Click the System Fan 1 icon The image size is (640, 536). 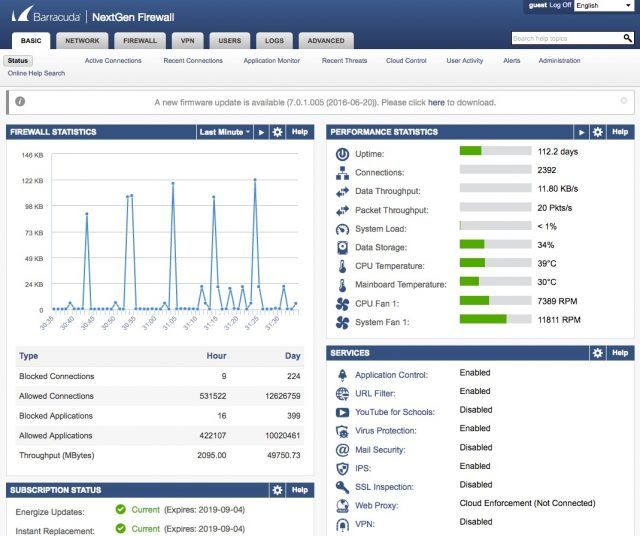(x=342, y=322)
